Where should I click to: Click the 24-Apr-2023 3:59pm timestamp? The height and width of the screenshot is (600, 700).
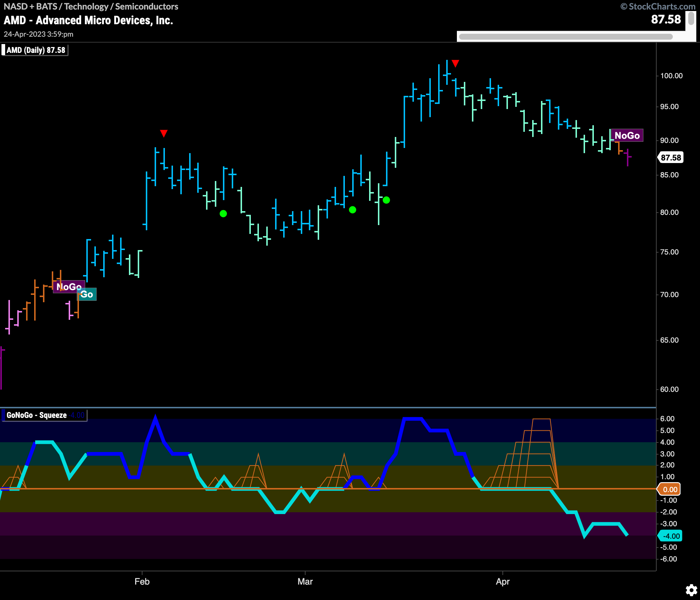pyautogui.click(x=39, y=34)
